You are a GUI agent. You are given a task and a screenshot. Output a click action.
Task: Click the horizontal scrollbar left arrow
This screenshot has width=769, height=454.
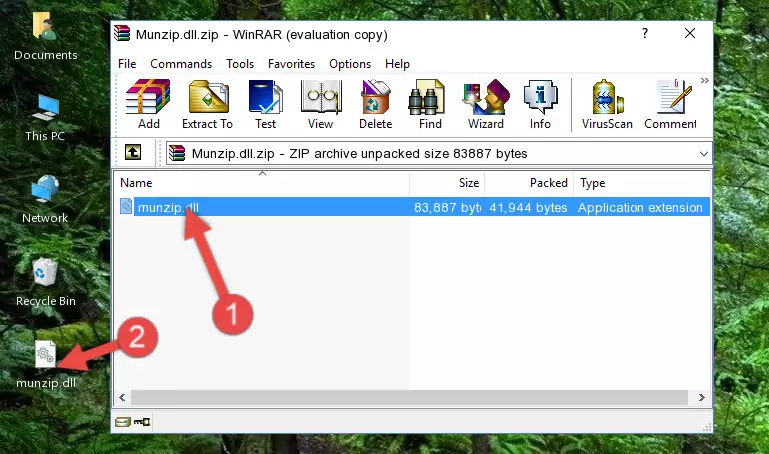tap(122, 397)
